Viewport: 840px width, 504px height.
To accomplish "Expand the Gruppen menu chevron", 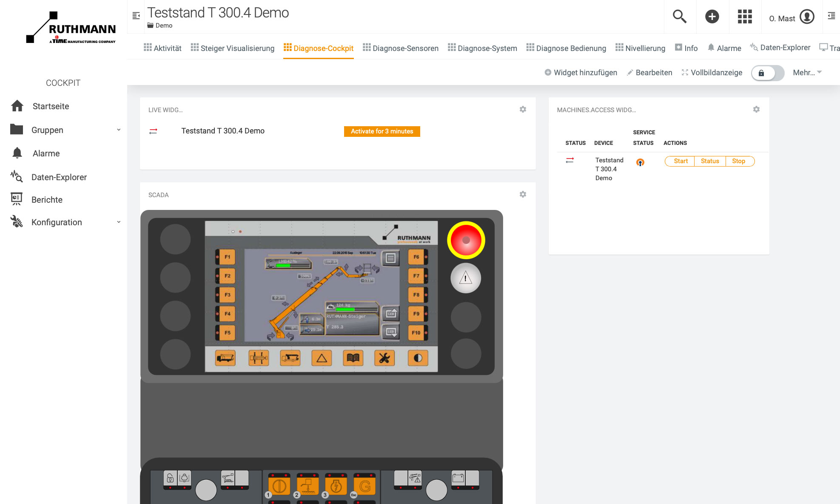I will [x=119, y=130].
